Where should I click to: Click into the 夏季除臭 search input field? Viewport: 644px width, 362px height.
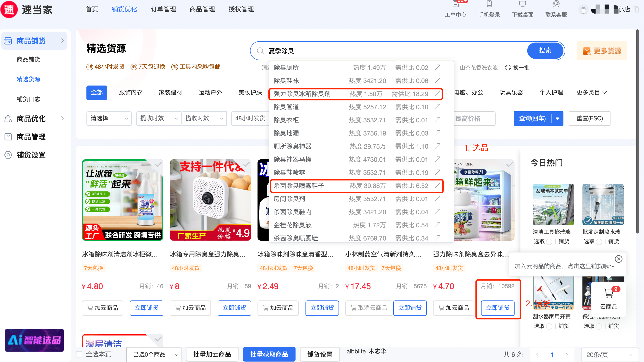pos(375,51)
